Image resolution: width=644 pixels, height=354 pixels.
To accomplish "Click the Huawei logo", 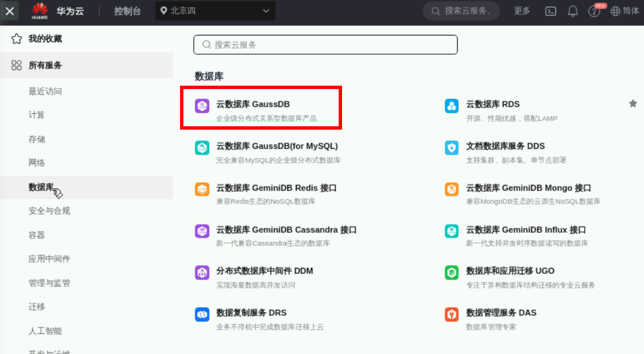I will coord(40,11).
